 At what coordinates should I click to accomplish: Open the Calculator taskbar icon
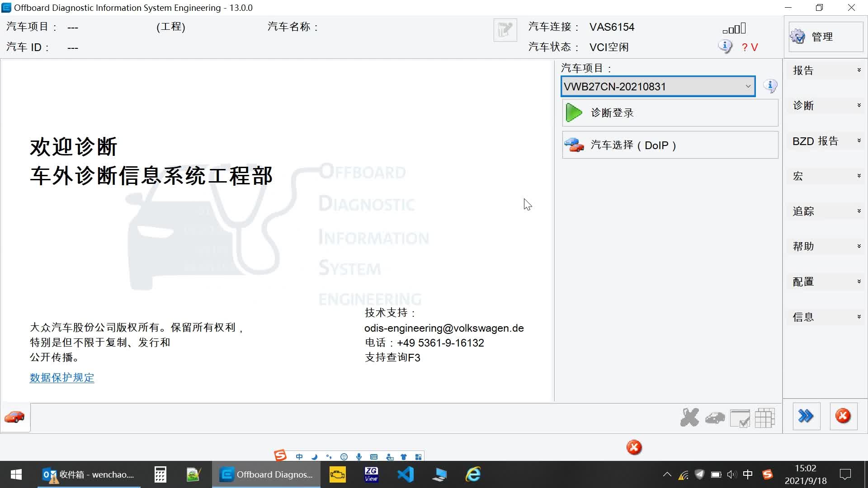[x=160, y=474]
